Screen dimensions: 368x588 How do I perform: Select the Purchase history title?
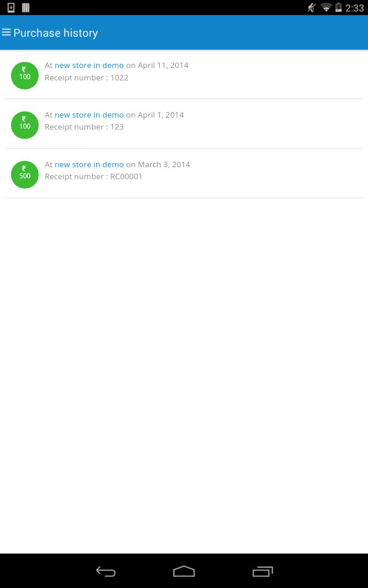coord(56,33)
